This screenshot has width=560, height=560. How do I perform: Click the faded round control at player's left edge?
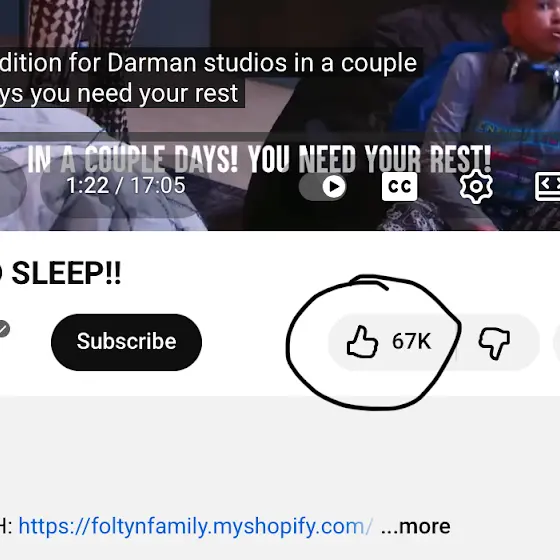[11, 186]
